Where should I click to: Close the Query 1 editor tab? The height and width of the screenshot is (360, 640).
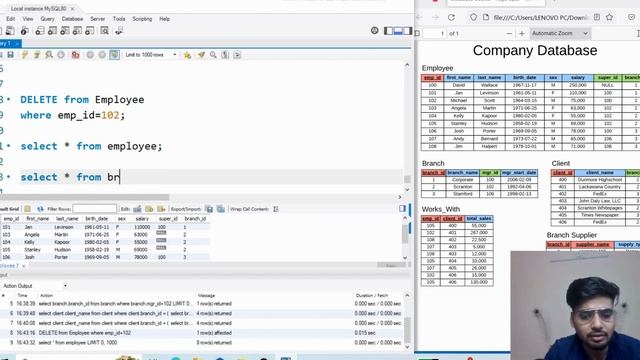(17, 43)
